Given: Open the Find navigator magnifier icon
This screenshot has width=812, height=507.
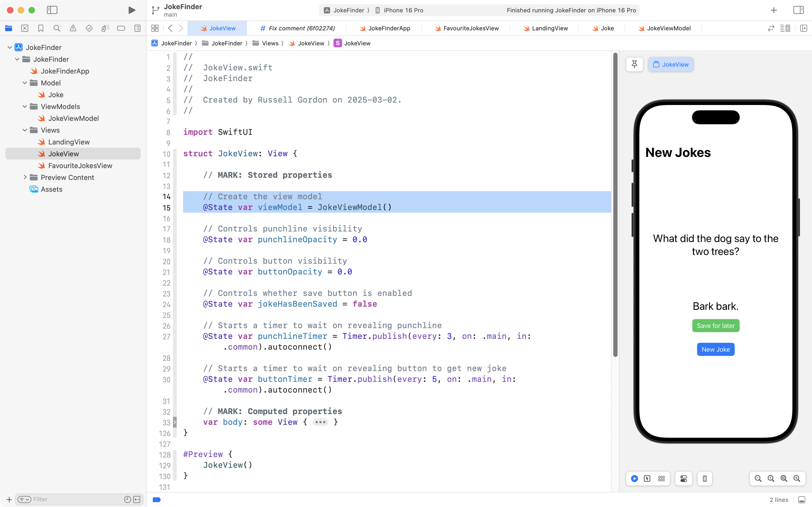Looking at the screenshot, I should point(57,28).
